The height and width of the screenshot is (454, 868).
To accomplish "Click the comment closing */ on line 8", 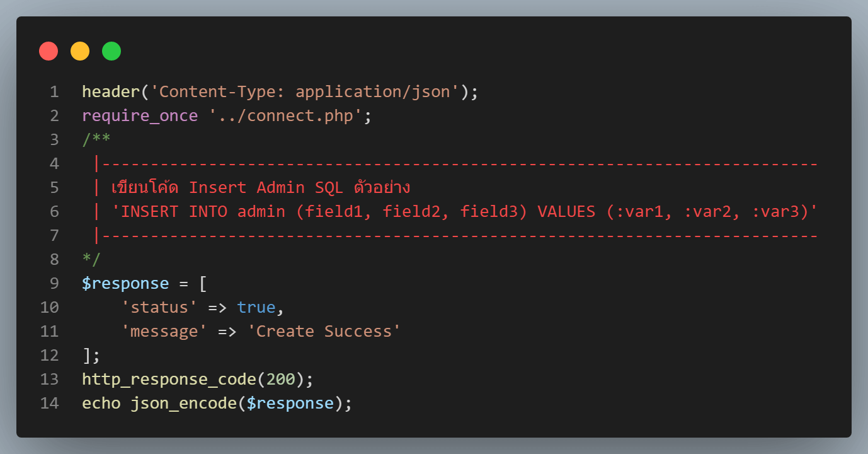I will pyautogui.click(x=91, y=259).
